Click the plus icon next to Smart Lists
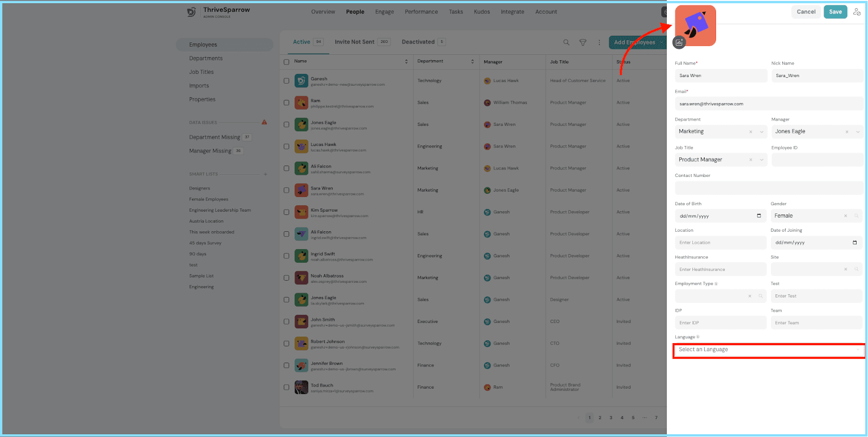868x437 pixels. [x=265, y=174]
